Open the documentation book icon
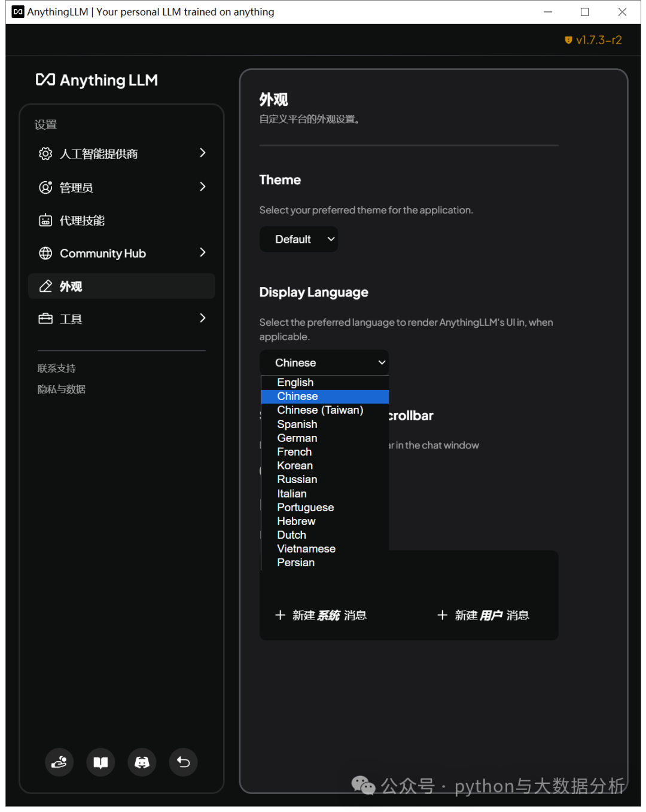 click(100, 762)
